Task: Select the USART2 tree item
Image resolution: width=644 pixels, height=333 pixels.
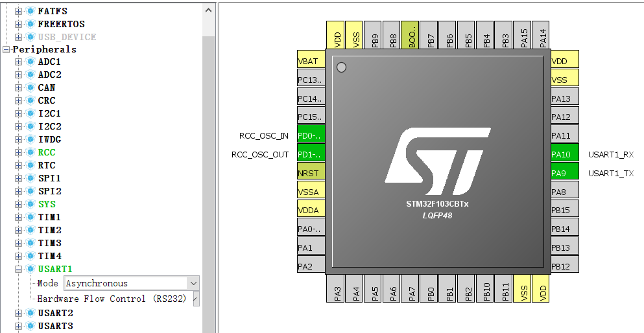Action: [55, 313]
